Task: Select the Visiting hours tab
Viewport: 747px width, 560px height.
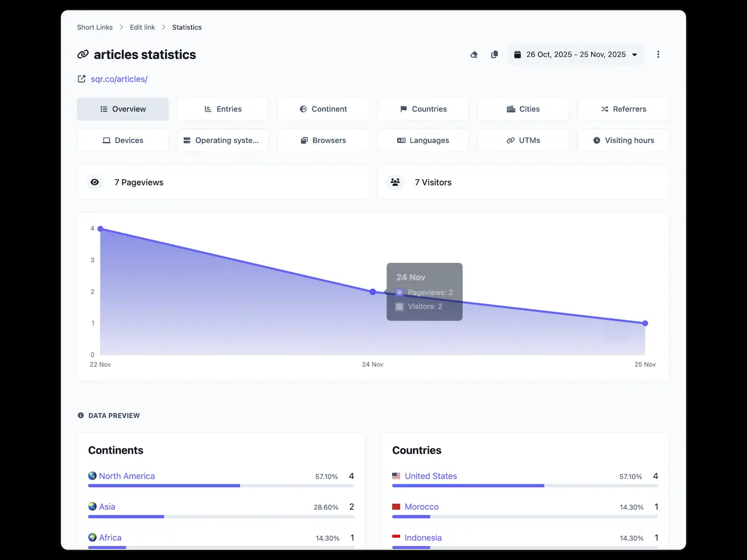Action: [623, 141]
